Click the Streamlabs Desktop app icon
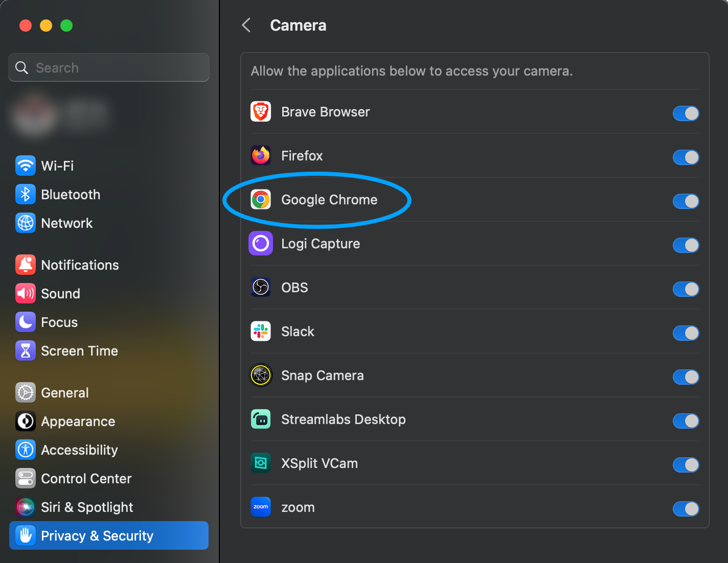728x563 pixels. coord(261,419)
